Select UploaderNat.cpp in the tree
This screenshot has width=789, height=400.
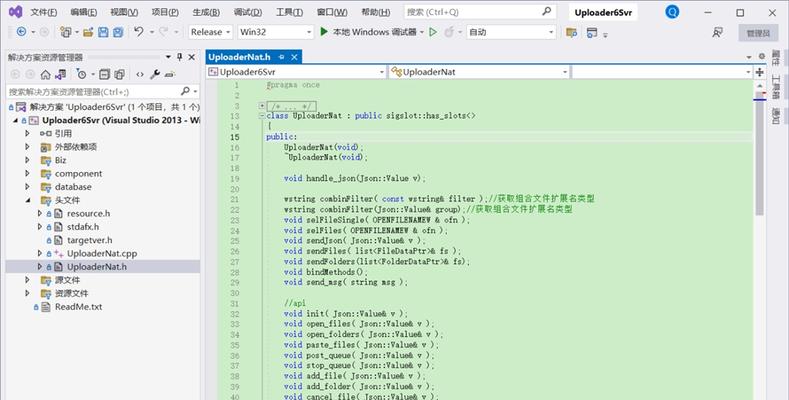tap(102, 254)
